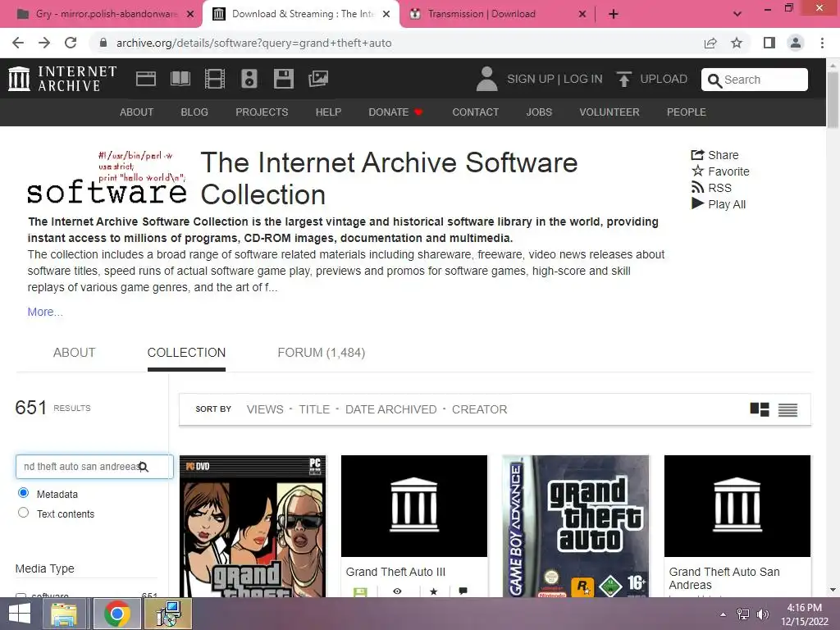Open the BLOG menu item
This screenshot has width=840, height=630.
click(x=194, y=112)
